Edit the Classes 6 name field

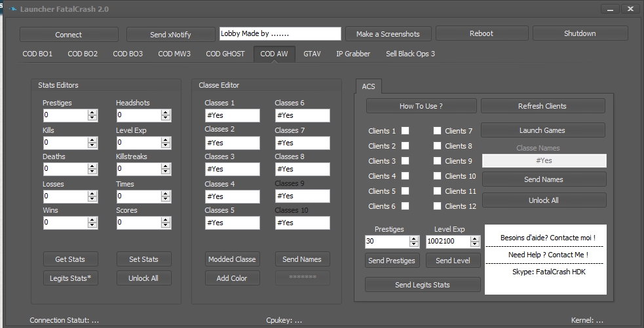coord(302,115)
